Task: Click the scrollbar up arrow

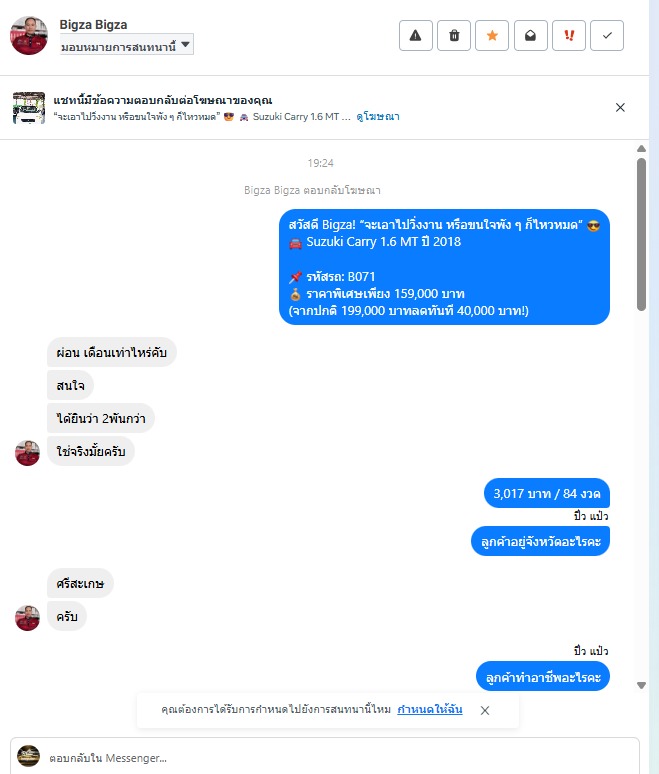Action: tap(641, 149)
